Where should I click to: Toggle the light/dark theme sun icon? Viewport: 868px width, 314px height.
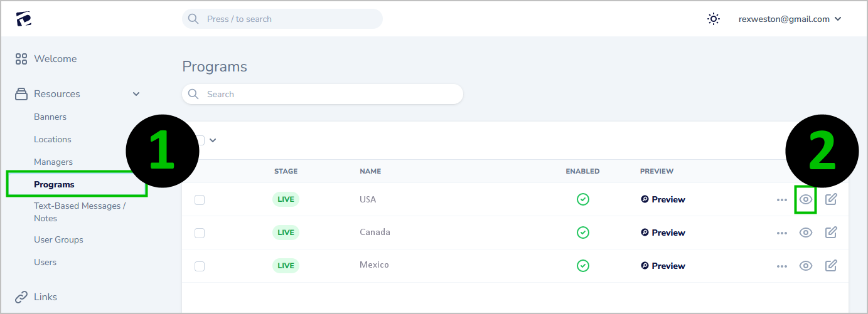(x=714, y=19)
